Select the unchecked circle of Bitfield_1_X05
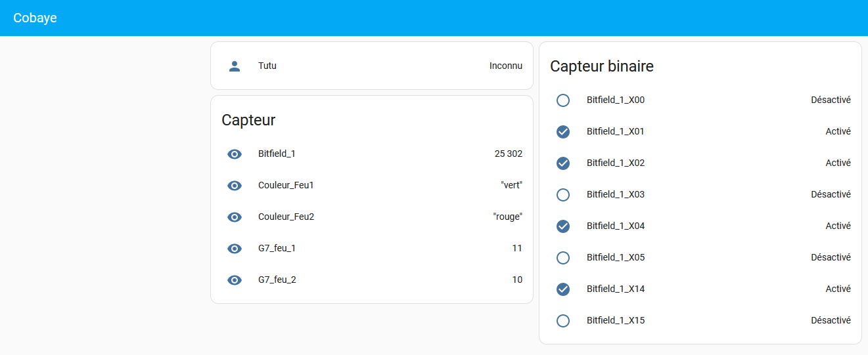The image size is (868, 355). click(563, 258)
